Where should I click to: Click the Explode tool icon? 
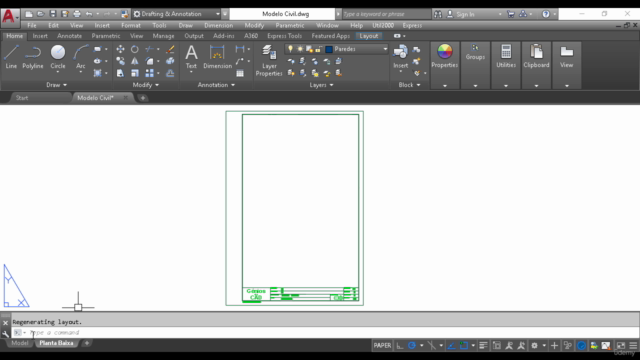point(170,61)
